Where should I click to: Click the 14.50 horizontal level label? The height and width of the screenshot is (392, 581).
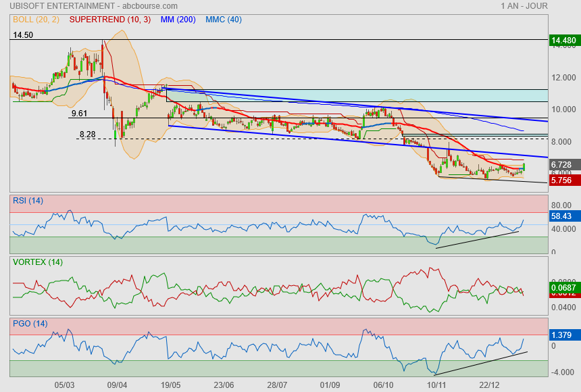click(23, 34)
